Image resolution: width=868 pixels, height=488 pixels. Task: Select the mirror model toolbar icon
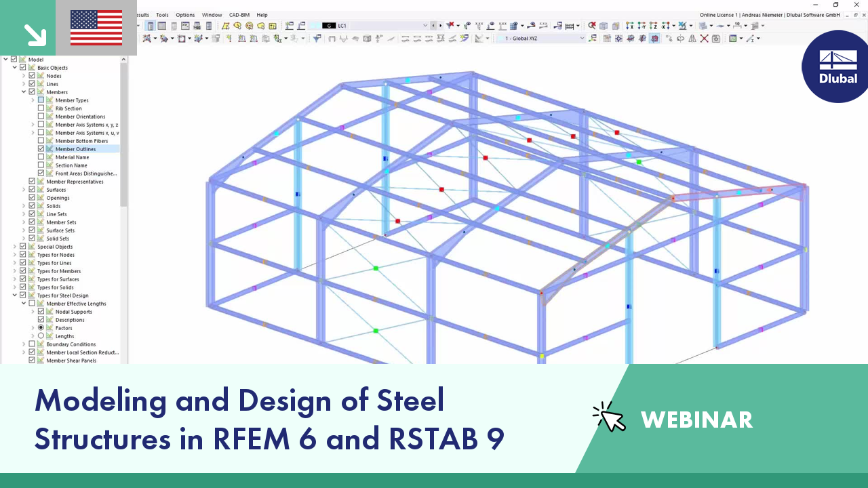(x=692, y=38)
